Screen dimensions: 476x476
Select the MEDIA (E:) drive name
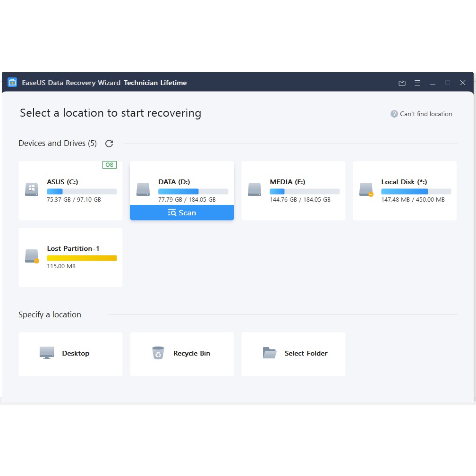tap(288, 182)
